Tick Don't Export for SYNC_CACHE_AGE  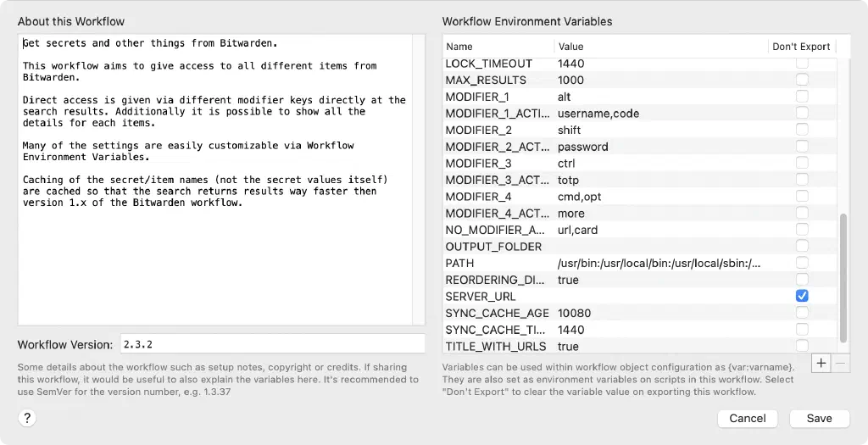pyautogui.click(x=802, y=312)
